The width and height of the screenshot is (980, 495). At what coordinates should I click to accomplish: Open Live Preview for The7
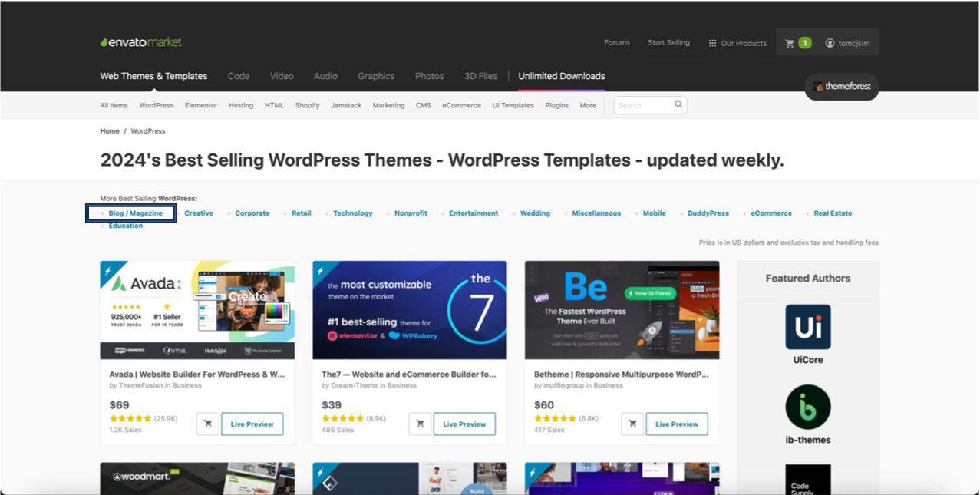pyautogui.click(x=464, y=424)
